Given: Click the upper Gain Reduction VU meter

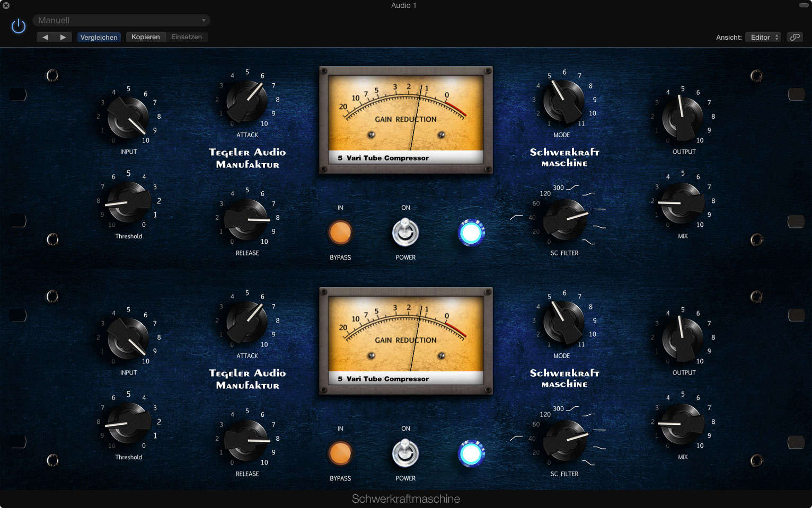Looking at the screenshot, I should [x=405, y=119].
